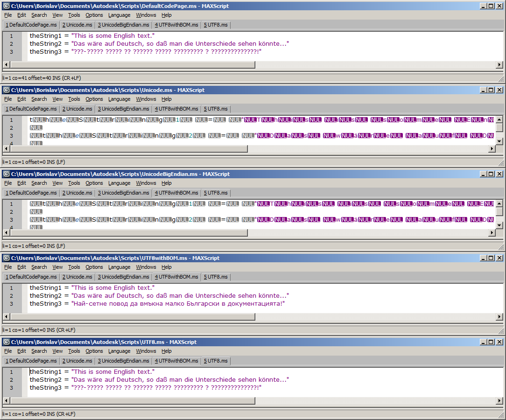The image size is (506, 420).
Task: Select 2 Unicode.ms tab in UTF8.ms window
Action: (77, 361)
